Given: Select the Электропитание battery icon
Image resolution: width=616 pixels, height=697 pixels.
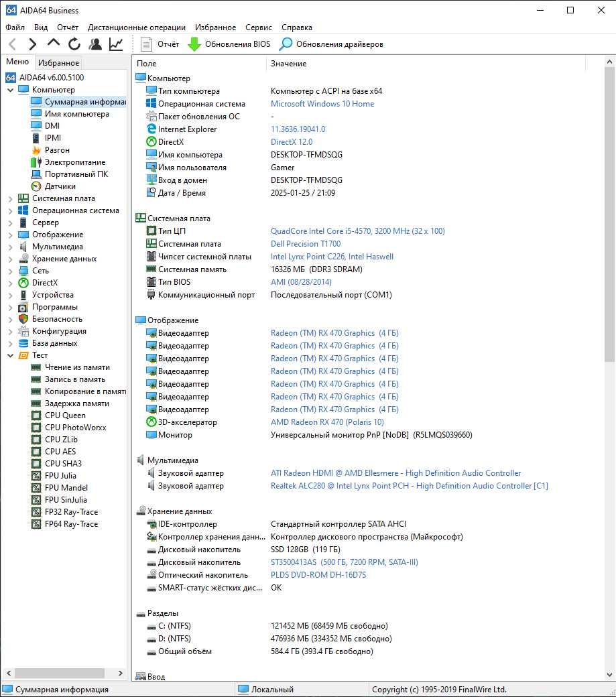Looking at the screenshot, I should pos(36,162).
